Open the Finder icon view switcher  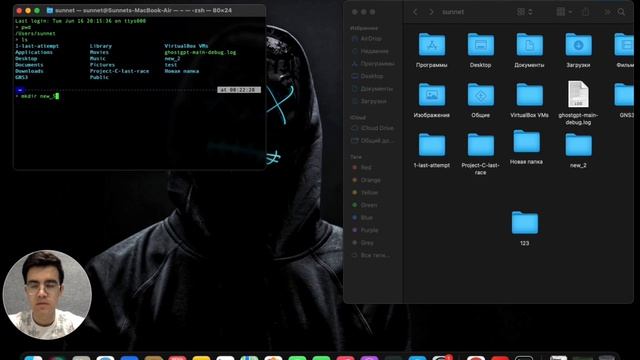pos(524,12)
